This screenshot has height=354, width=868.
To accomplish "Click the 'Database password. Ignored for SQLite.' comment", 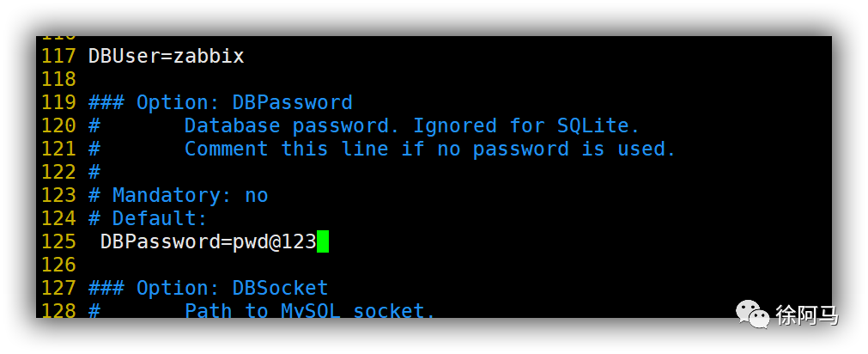I will (x=412, y=126).
